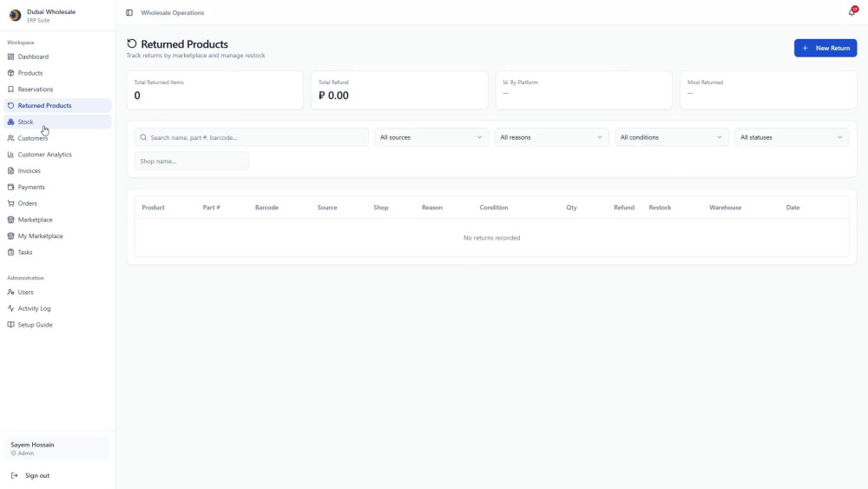Viewport: 868px width, 489px height.
Task: Click the Returned Products heading icon
Action: pyautogui.click(x=132, y=43)
